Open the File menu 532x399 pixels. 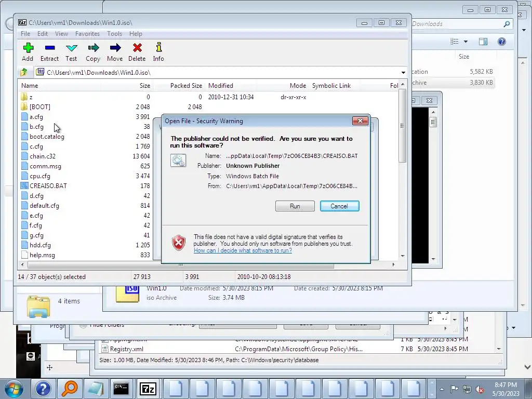coord(25,34)
